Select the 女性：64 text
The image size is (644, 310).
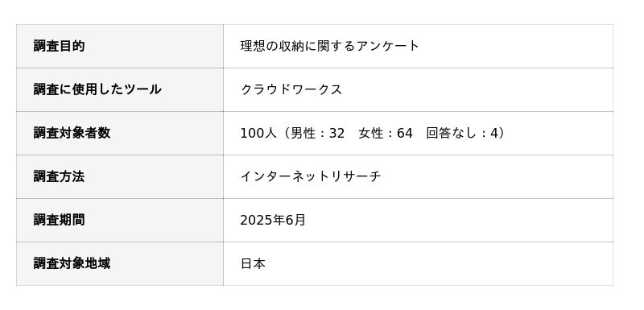386,133
